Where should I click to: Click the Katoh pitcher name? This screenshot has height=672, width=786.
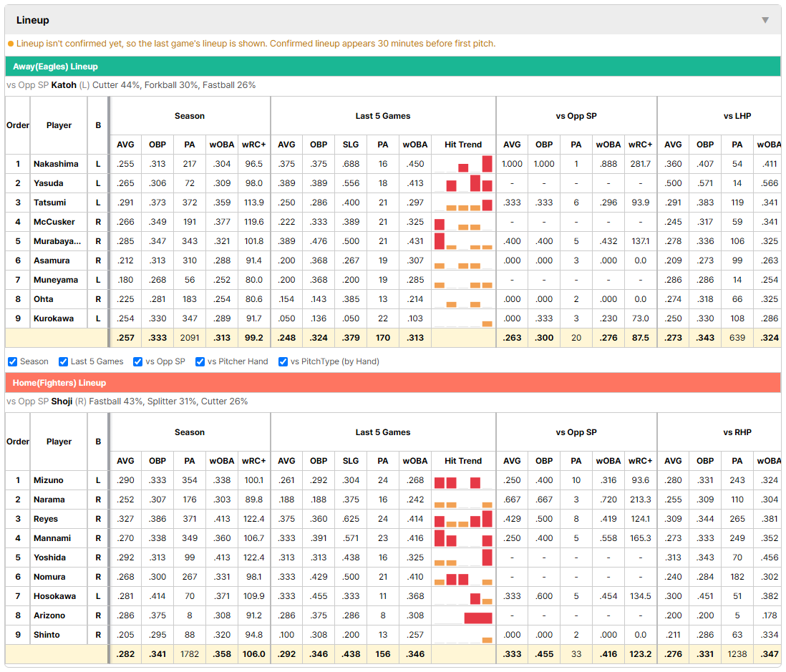pyautogui.click(x=64, y=84)
